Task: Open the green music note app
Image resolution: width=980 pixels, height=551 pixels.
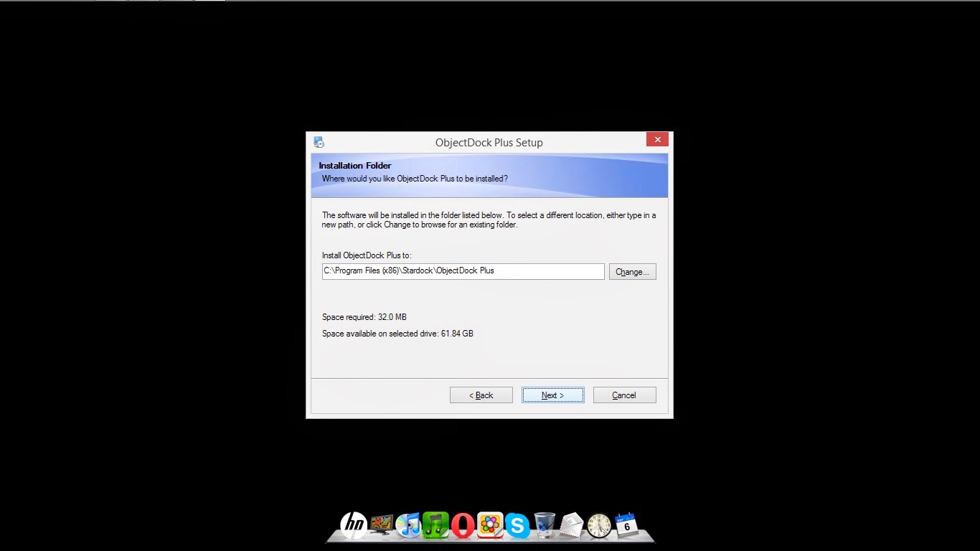Action: click(x=435, y=525)
